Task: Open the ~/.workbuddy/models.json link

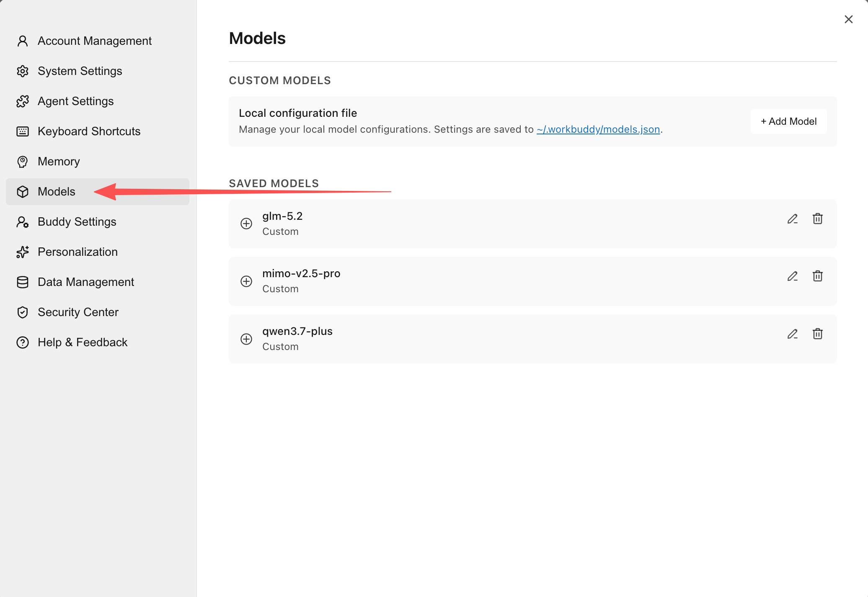Action: [x=598, y=129]
